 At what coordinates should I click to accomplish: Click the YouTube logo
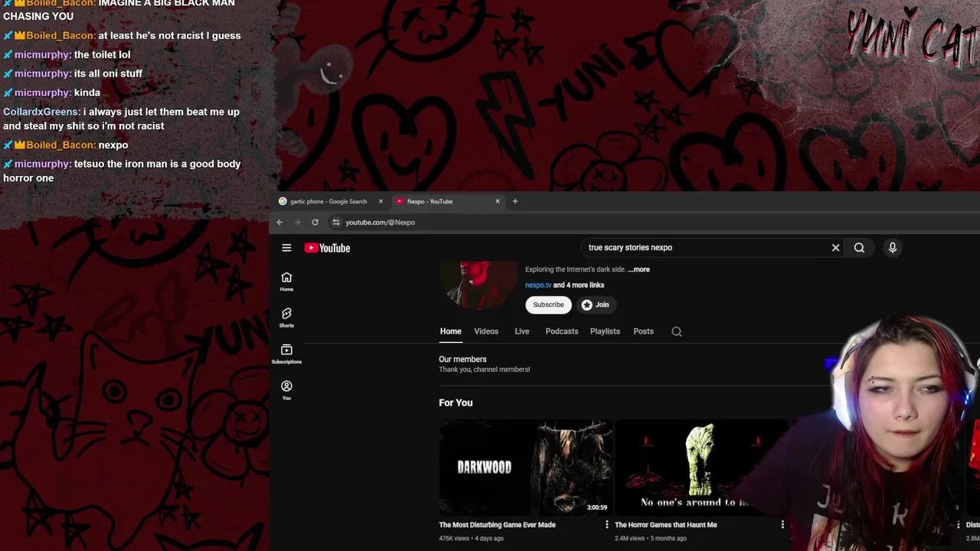tap(327, 248)
